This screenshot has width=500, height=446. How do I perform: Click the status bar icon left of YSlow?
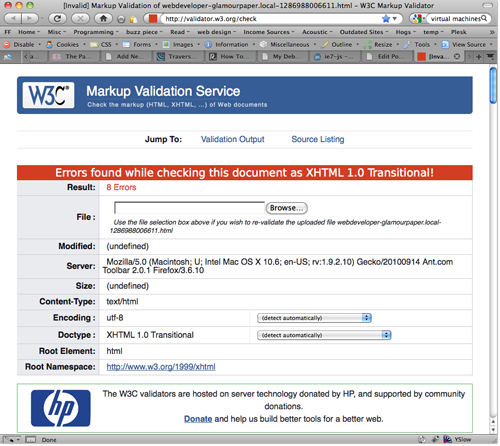[435, 440]
